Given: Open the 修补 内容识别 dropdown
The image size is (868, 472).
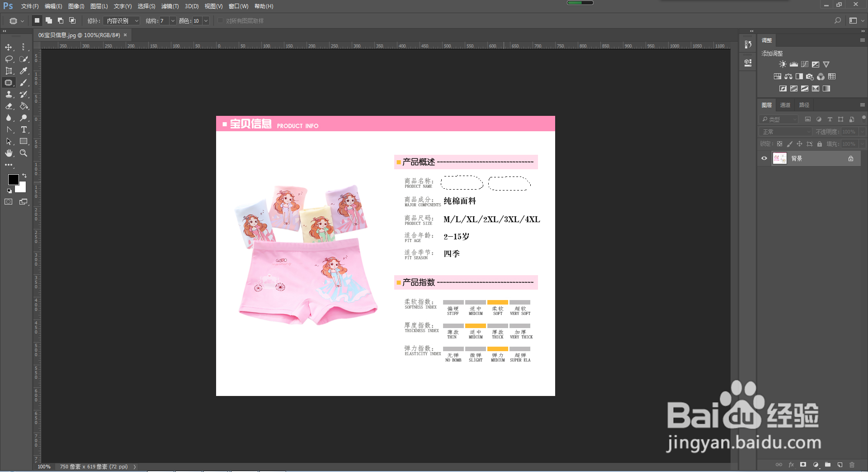Looking at the screenshot, I should [x=121, y=21].
